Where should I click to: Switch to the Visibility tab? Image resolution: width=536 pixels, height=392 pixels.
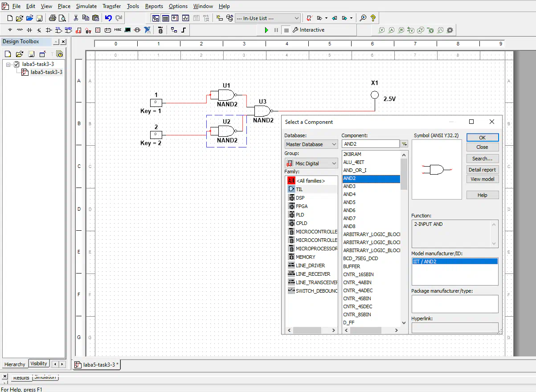coord(39,363)
